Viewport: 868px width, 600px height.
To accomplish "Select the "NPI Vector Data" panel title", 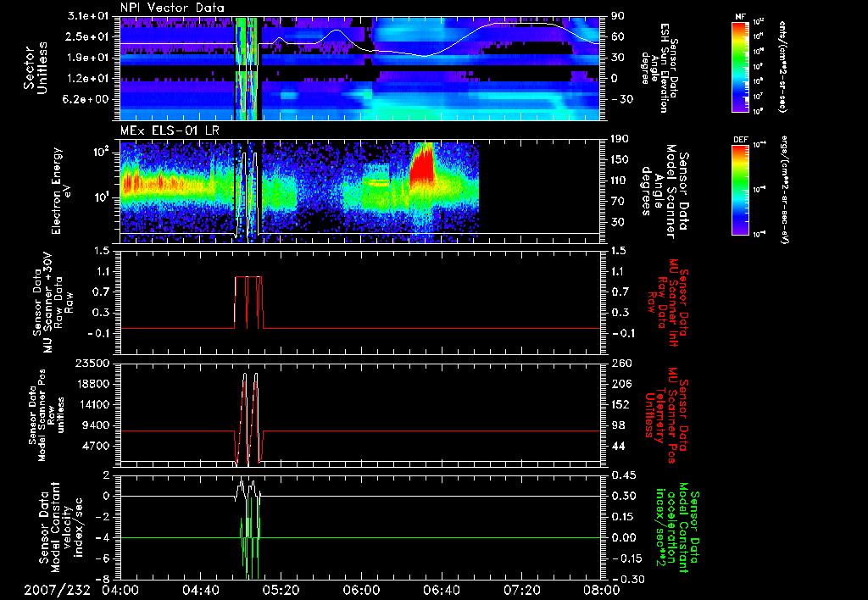I will point(172,8).
